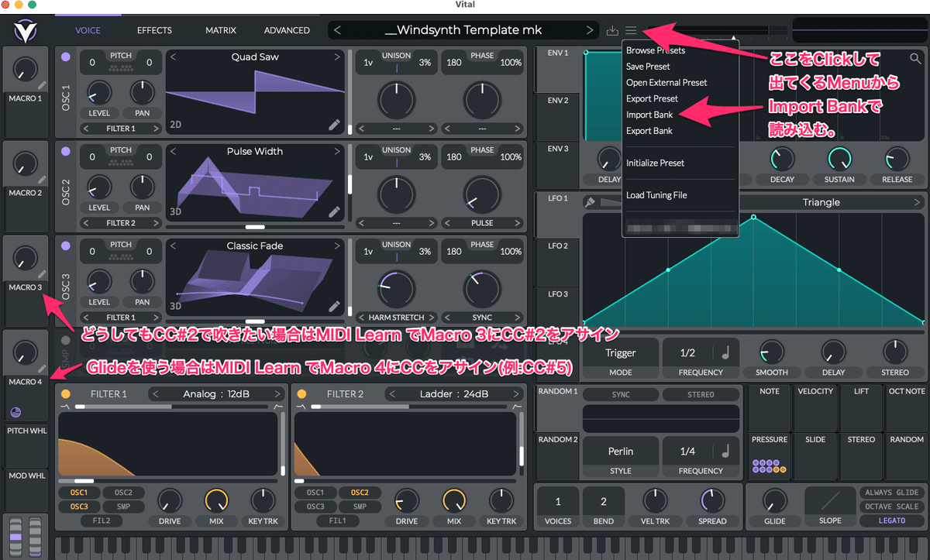930x560 pixels.
Task: Click the Macro 2 knob
Action: click(x=26, y=163)
